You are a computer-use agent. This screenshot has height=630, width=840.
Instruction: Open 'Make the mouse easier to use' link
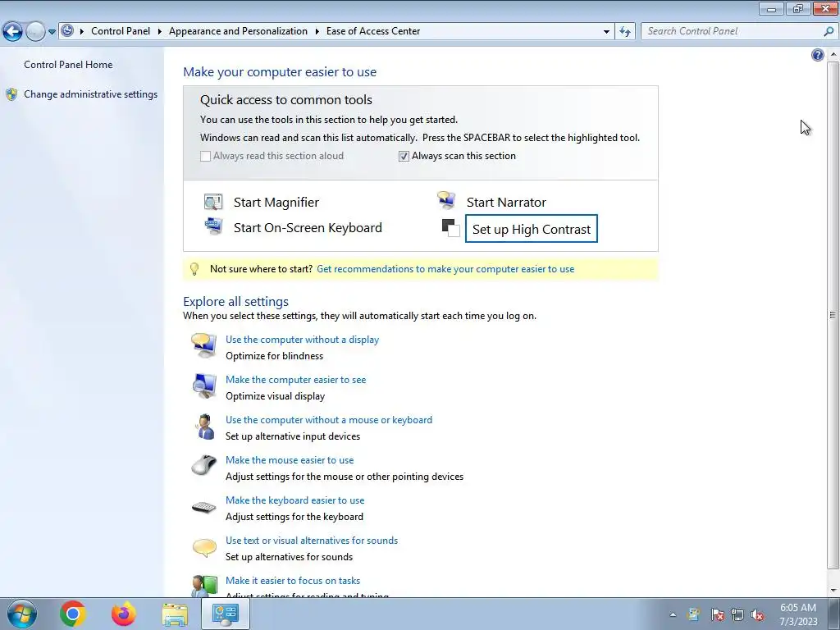point(290,460)
